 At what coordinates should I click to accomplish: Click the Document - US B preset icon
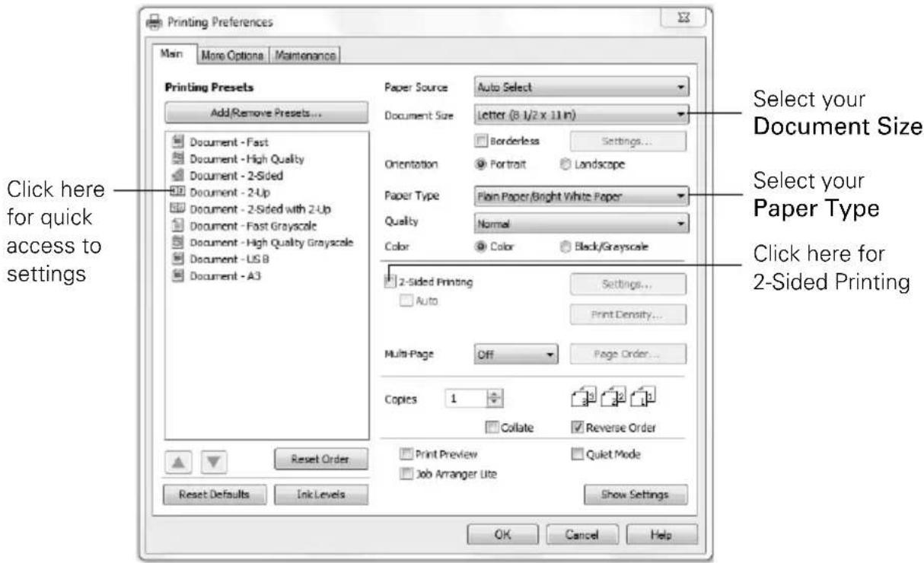point(180,258)
